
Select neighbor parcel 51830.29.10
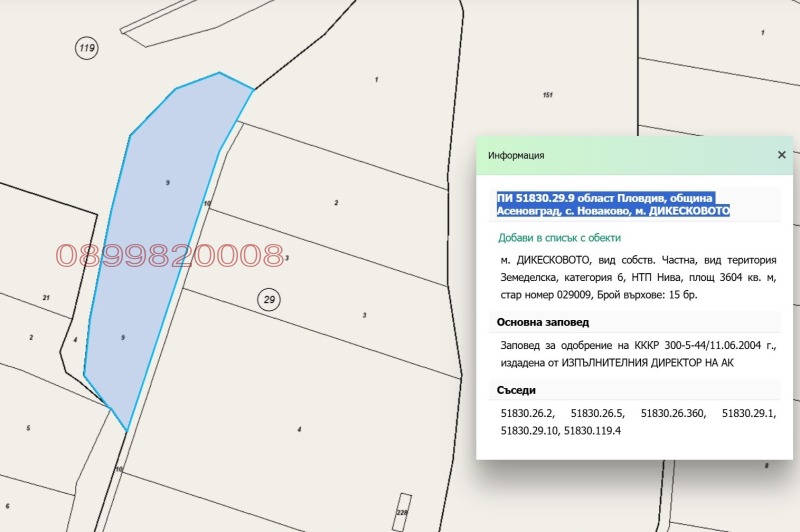tap(528, 430)
